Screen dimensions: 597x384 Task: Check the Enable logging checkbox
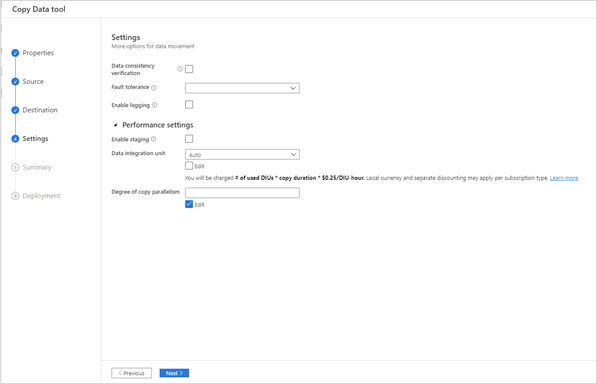point(189,104)
